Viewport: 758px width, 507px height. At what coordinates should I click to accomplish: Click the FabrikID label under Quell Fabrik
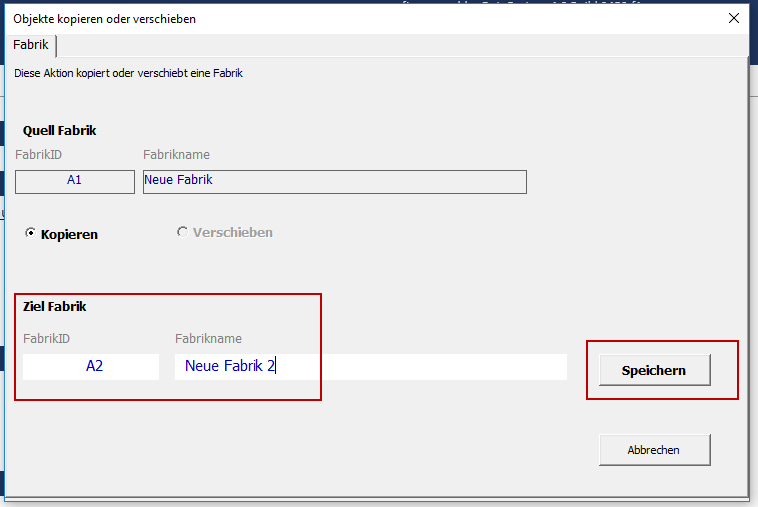(39, 154)
